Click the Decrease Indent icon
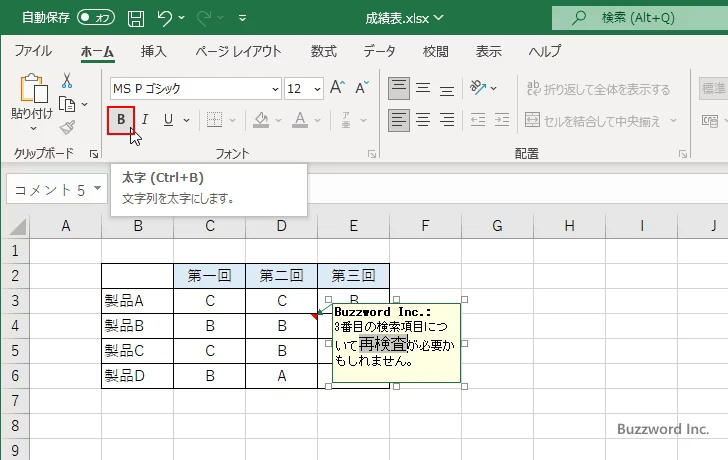728x460 pixels. (478, 120)
